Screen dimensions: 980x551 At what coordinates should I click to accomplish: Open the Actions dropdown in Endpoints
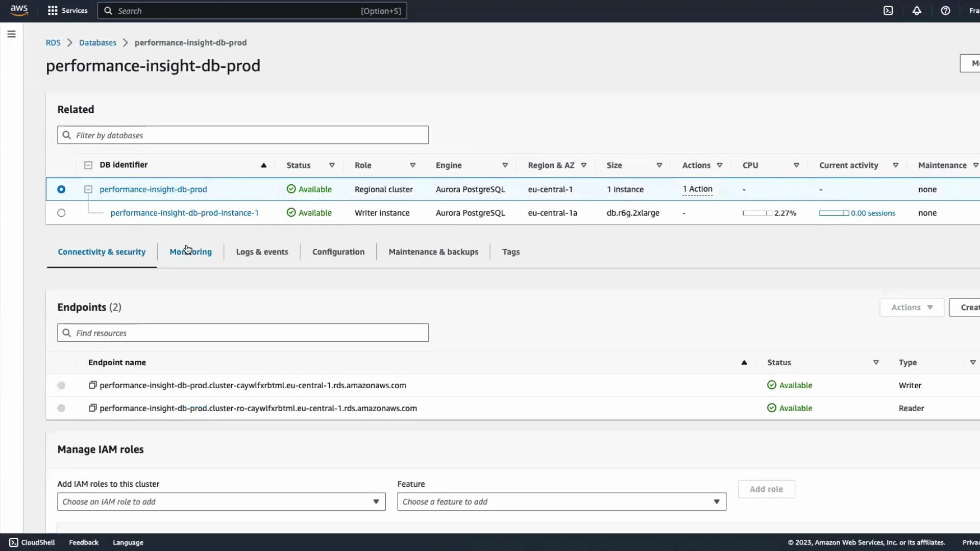pos(911,307)
